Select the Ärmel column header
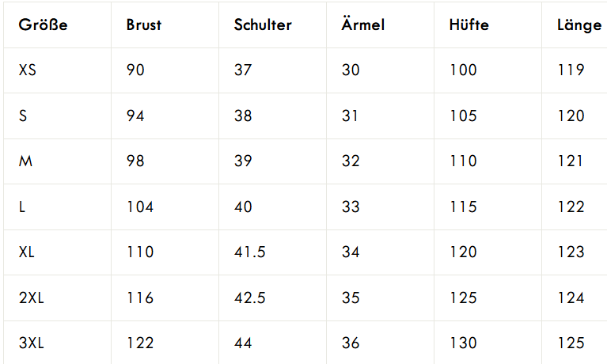 (x=362, y=24)
